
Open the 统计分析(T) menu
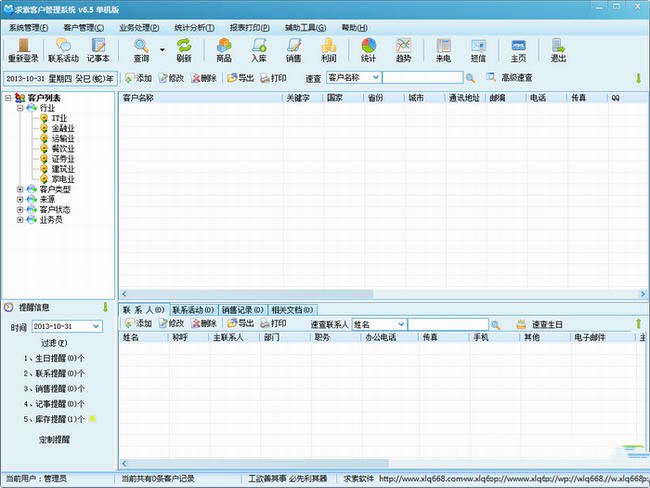(194, 28)
